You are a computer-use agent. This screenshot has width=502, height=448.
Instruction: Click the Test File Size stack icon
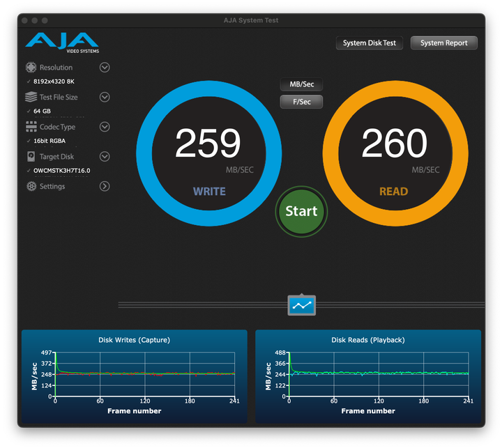click(x=31, y=98)
